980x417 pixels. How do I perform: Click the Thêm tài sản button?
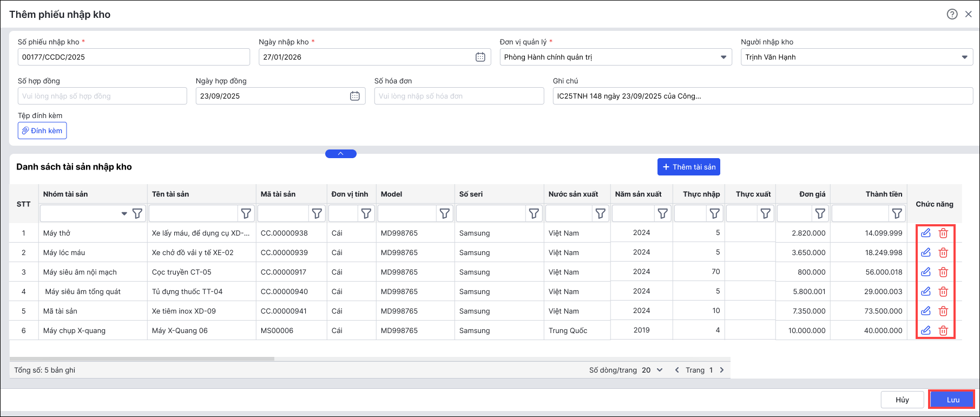[688, 167]
